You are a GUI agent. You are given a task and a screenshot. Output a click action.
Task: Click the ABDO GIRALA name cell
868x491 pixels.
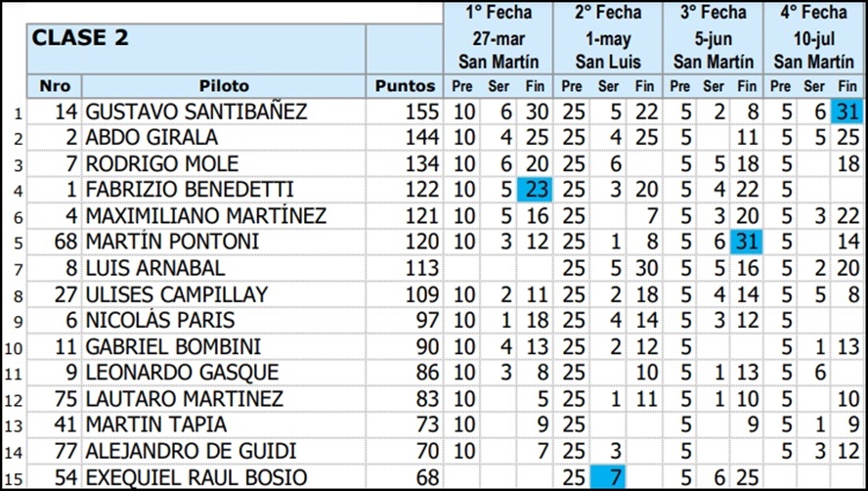(152, 138)
